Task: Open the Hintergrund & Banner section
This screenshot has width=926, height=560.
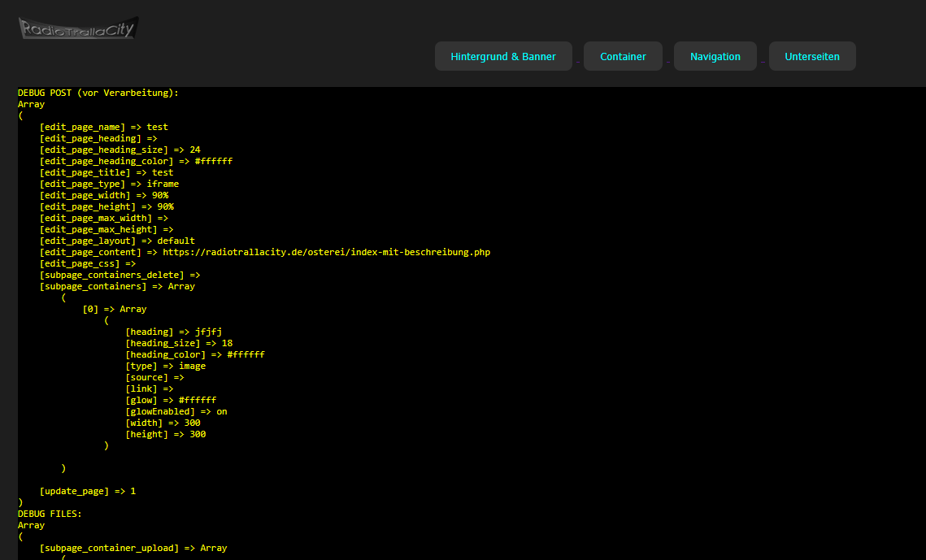Action: [503, 57]
